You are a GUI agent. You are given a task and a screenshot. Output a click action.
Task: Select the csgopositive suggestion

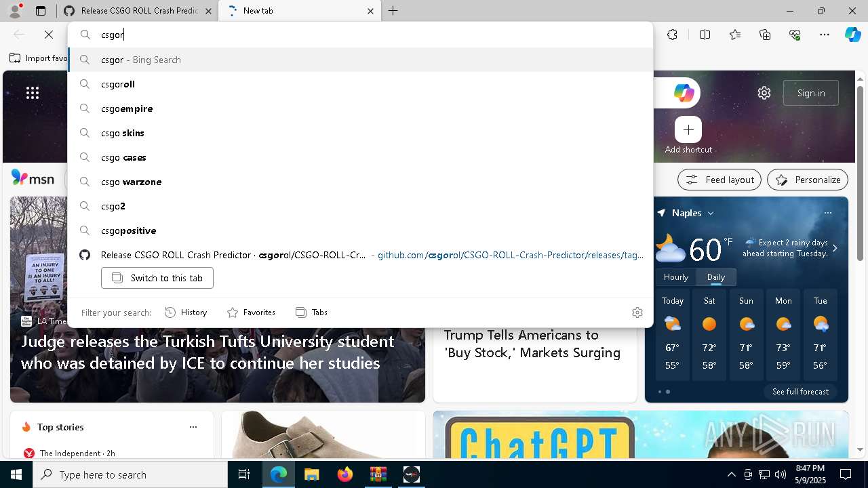361,230
